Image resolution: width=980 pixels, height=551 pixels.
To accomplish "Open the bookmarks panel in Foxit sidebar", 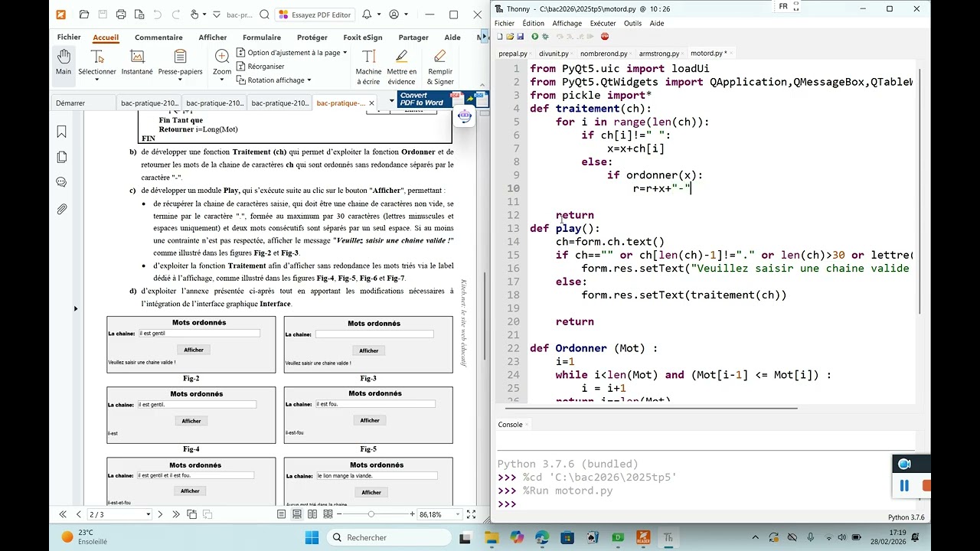I will 62,132.
